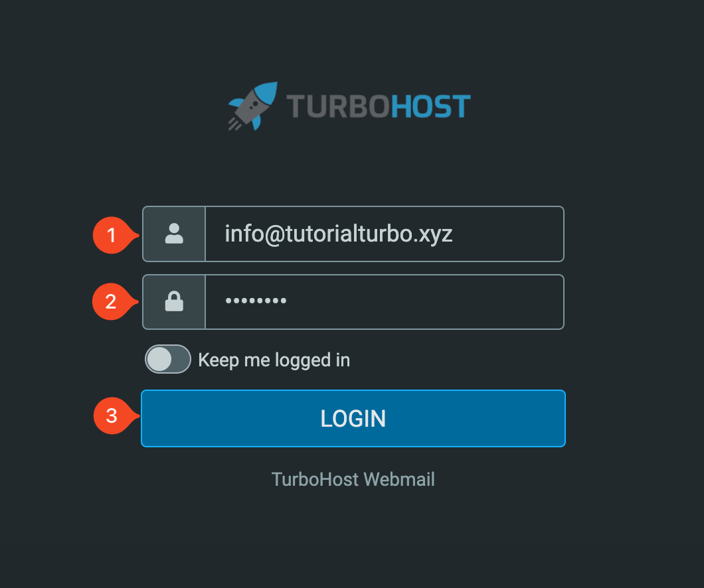
Task: Click the TurboHost rocket logo icon
Action: (x=252, y=106)
